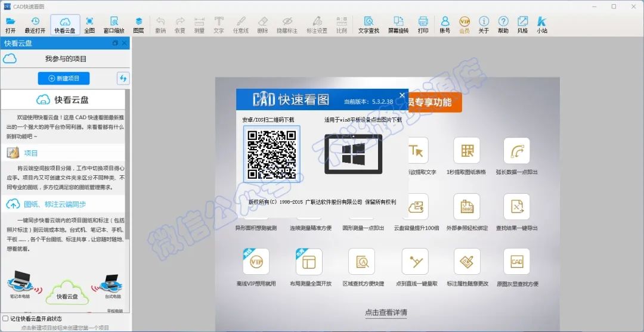
Task: Toggle the 快看云盘 cloud disk button
Action: click(65, 25)
